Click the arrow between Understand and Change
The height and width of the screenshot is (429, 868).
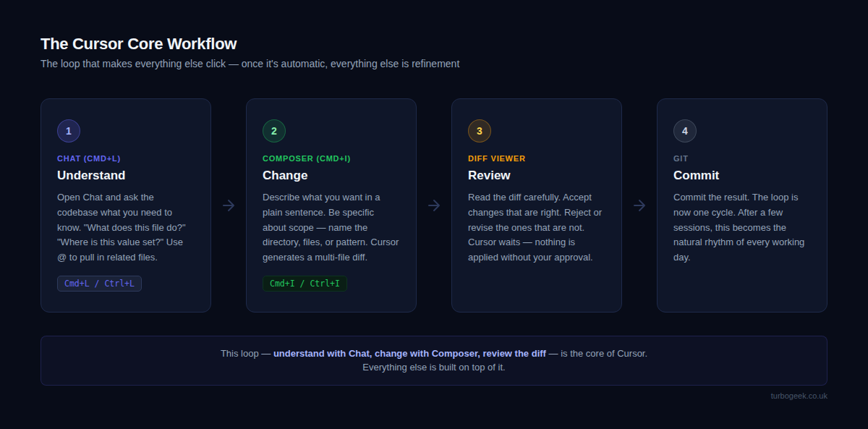point(229,205)
